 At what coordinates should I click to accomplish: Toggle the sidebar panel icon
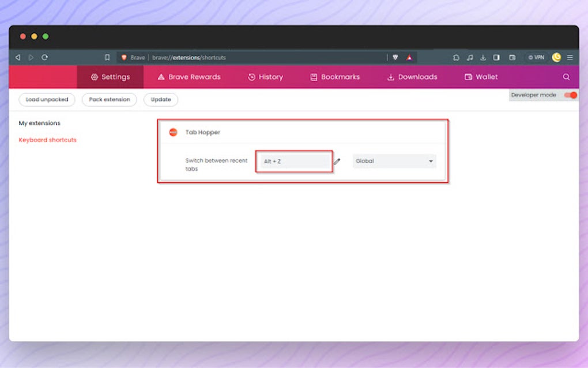point(496,58)
